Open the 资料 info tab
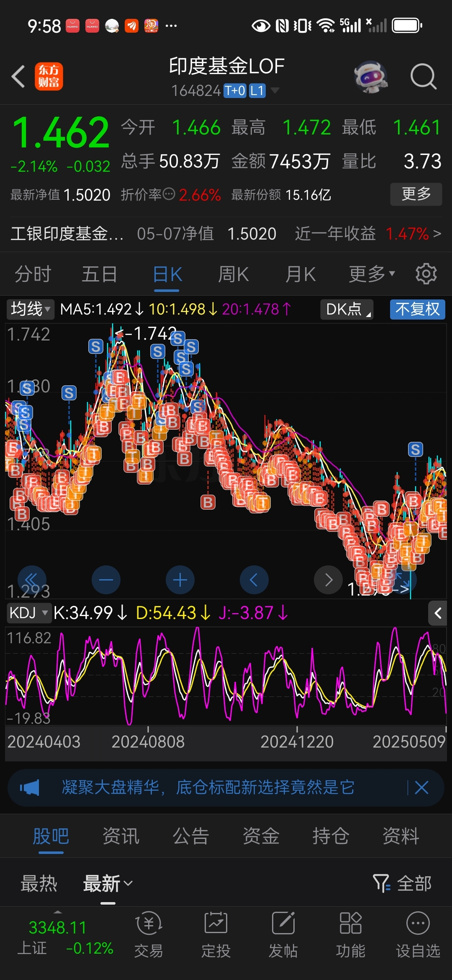 (401, 836)
